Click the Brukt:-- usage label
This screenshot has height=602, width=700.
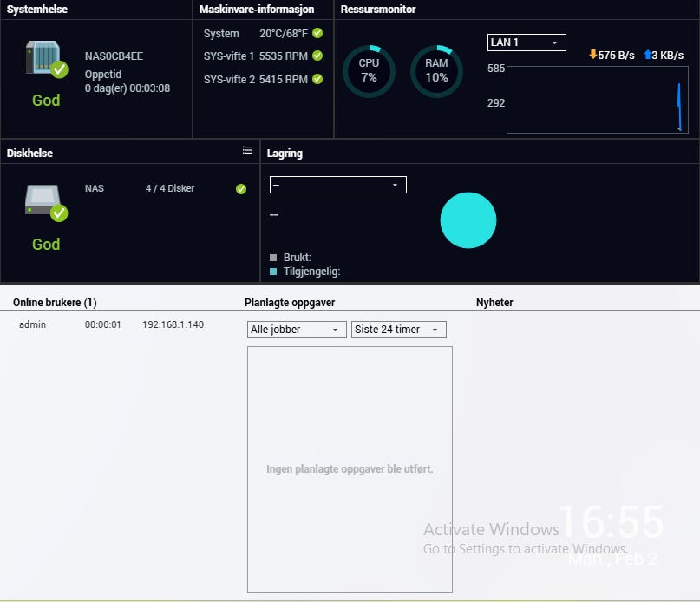[x=300, y=258]
